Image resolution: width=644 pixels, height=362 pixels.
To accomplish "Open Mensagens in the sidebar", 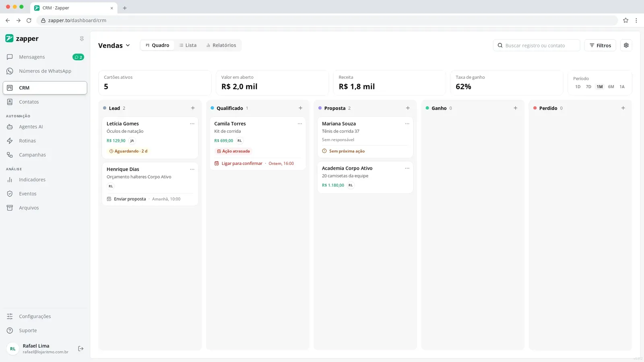I will 45,57.
